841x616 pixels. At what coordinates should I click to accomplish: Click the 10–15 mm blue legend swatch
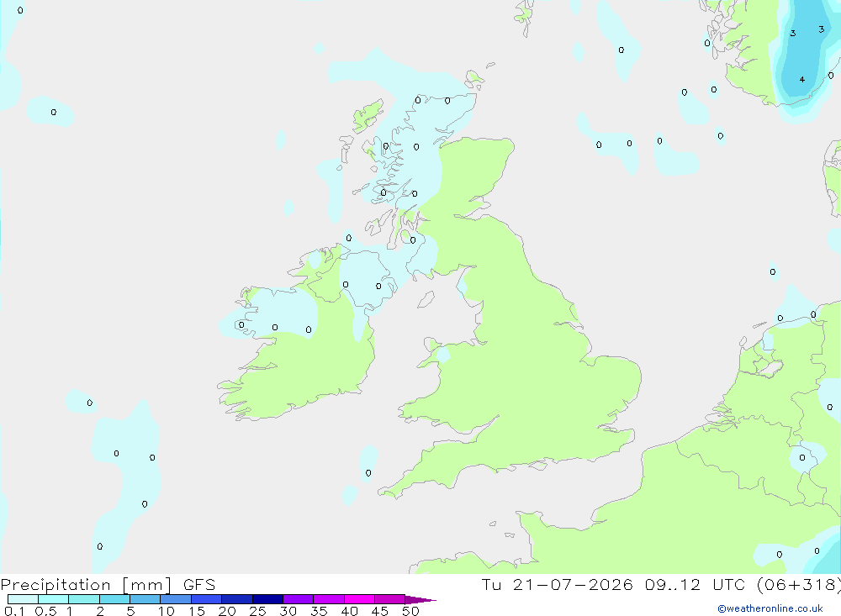(x=176, y=599)
